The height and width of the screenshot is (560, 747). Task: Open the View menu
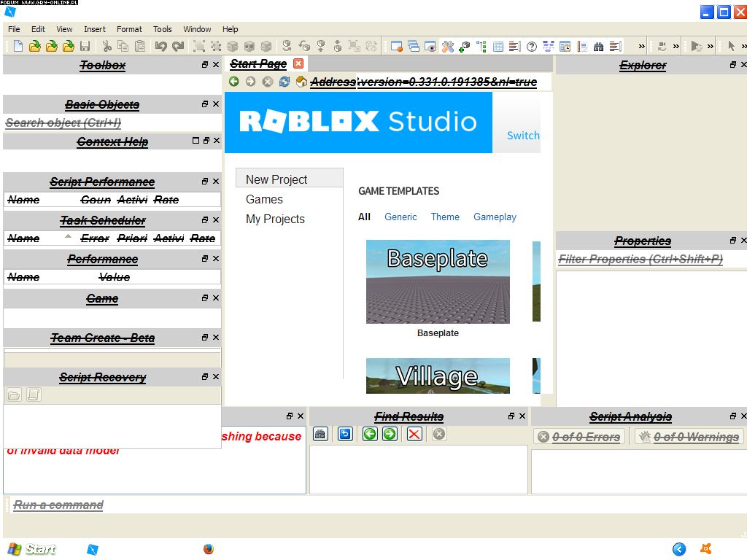(64, 29)
